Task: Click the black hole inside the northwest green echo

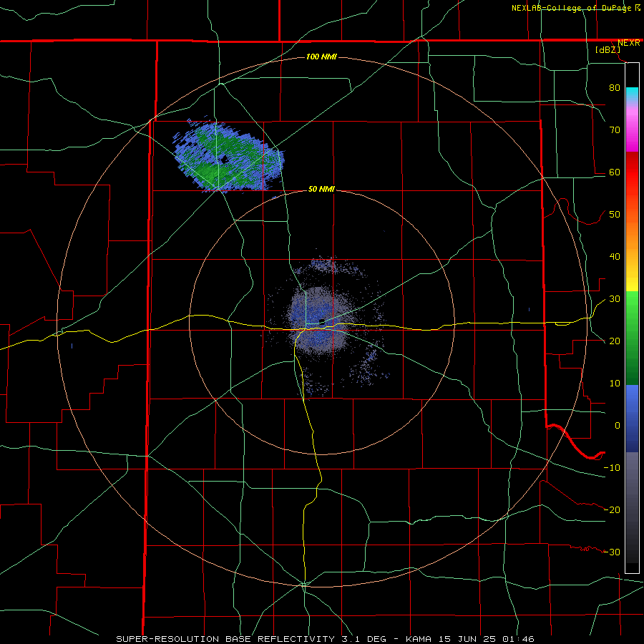Action: pos(224,160)
